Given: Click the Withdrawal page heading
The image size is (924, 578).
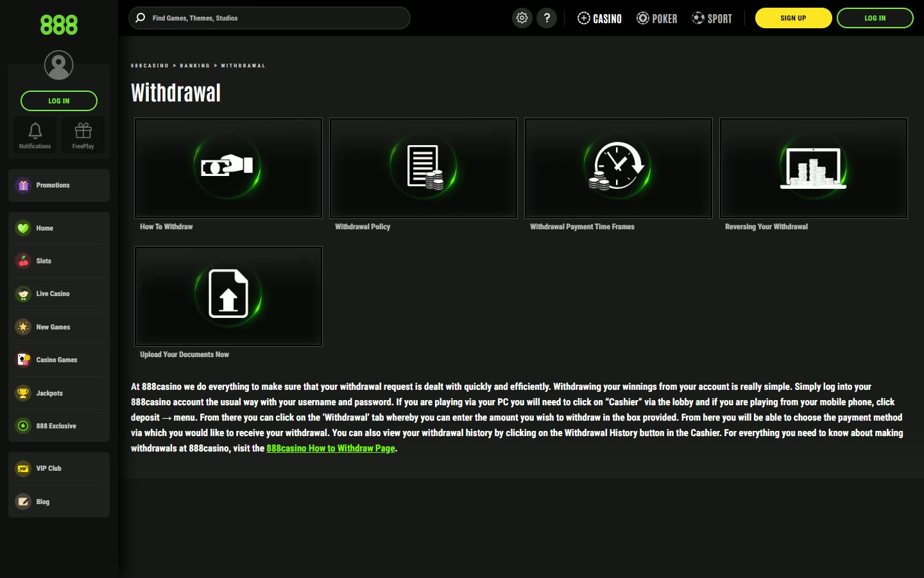Looking at the screenshot, I should [x=176, y=93].
